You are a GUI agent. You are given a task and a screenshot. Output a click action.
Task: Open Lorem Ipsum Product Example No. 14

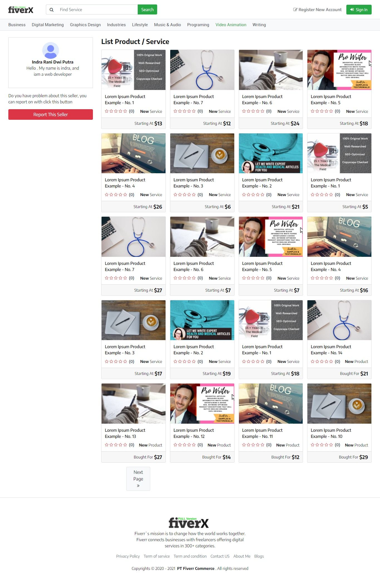(331, 350)
